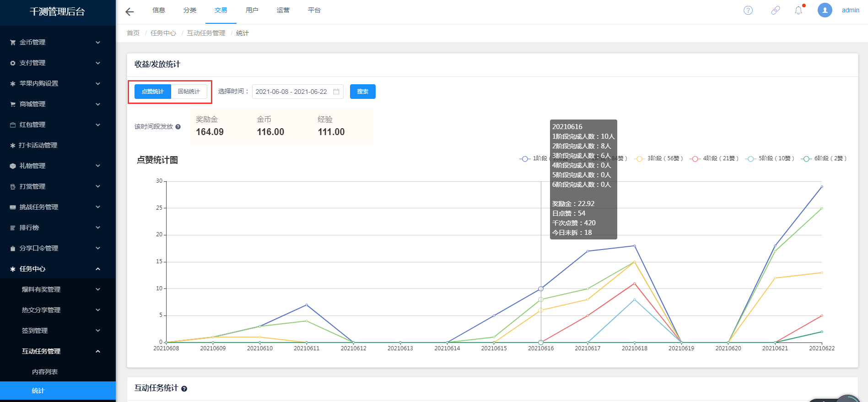Expand 商城管理 menu chevron
Image resolution: width=868 pixels, height=402 pixels.
(98, 104)
